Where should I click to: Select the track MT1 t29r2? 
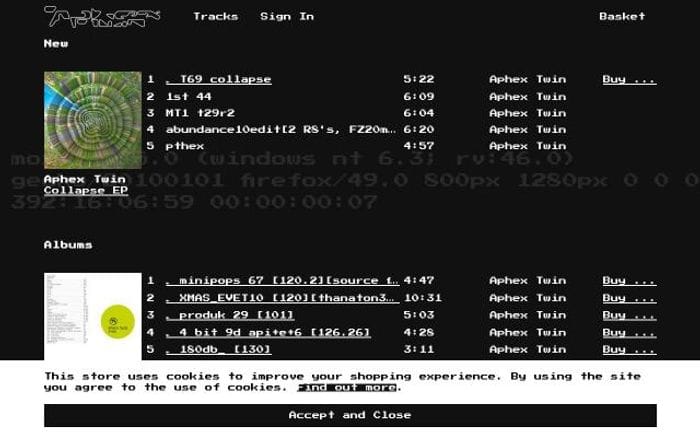(200, 113)
